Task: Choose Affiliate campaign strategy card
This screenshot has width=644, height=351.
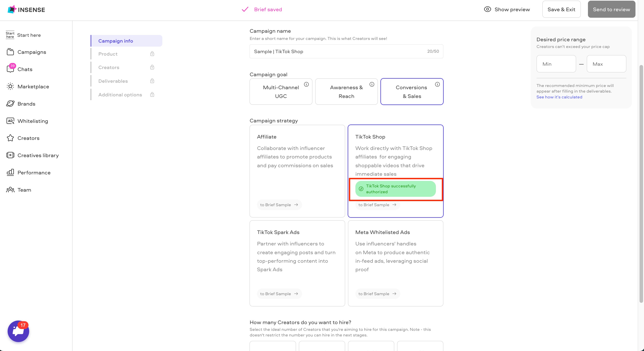Action: tap(297, 171)
